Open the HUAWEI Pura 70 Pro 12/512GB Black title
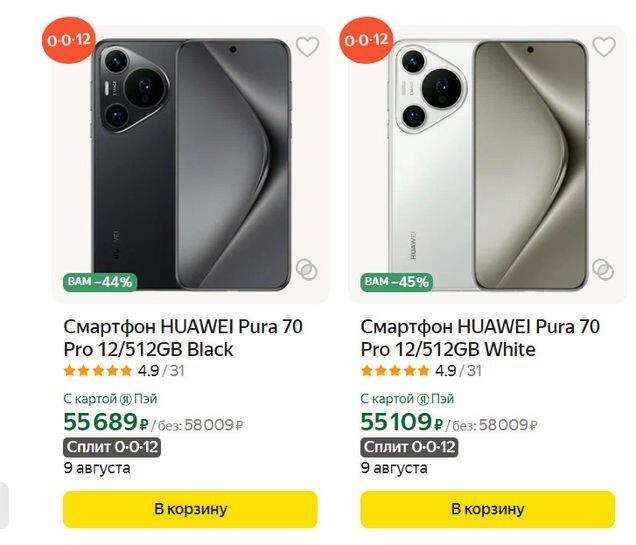636x545 pixels. tap(183, 338)
